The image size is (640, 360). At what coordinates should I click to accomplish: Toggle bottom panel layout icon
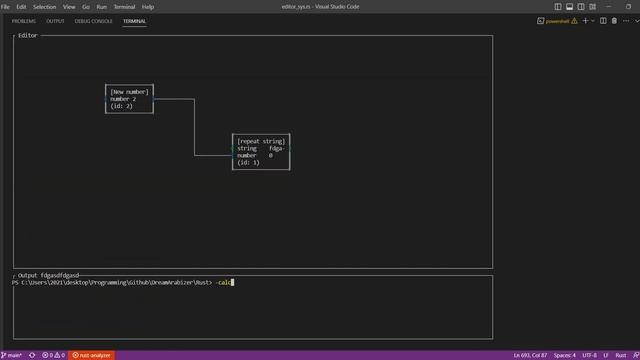(569, 7)
